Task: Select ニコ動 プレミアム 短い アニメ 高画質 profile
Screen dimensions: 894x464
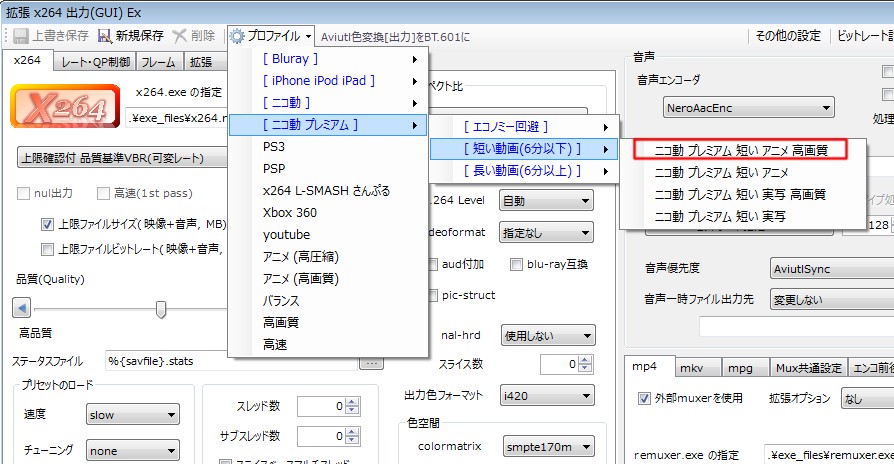Action: click(x=739, y=150)
